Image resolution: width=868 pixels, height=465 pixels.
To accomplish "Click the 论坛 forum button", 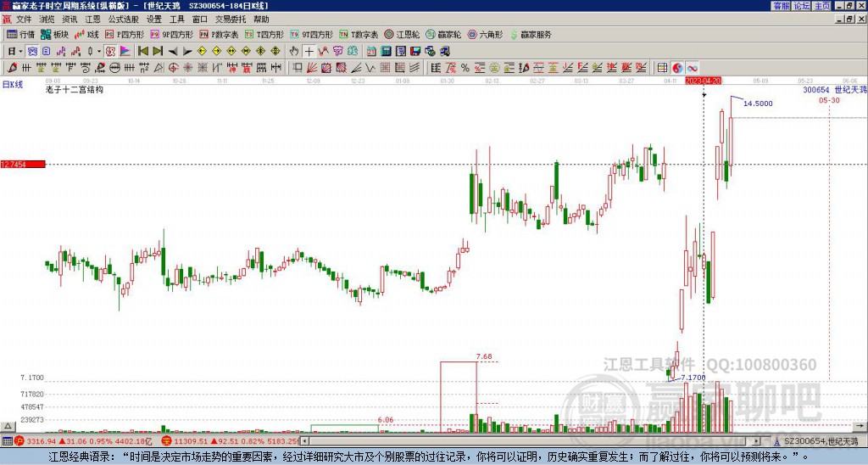I will [x=802, y=6].
